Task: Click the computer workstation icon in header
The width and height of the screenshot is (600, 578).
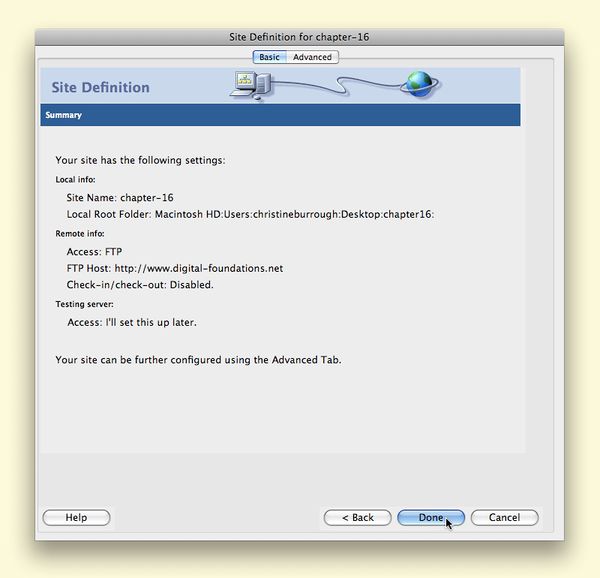Action: point(251,85)
